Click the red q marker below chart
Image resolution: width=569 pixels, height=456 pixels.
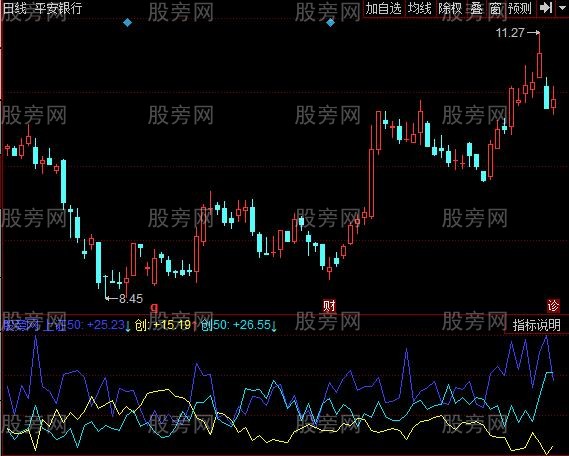click(154, 308)
